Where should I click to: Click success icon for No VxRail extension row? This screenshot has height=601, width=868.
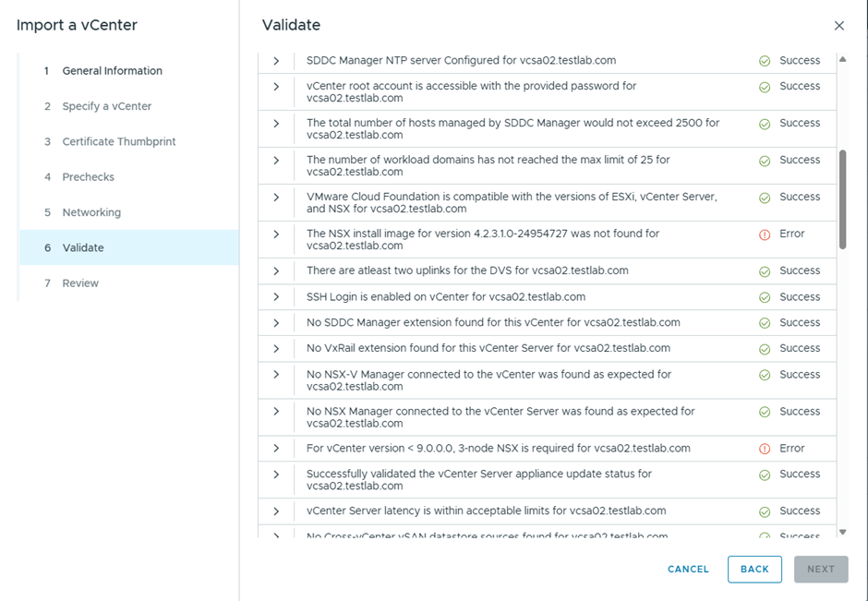(765, 349)
